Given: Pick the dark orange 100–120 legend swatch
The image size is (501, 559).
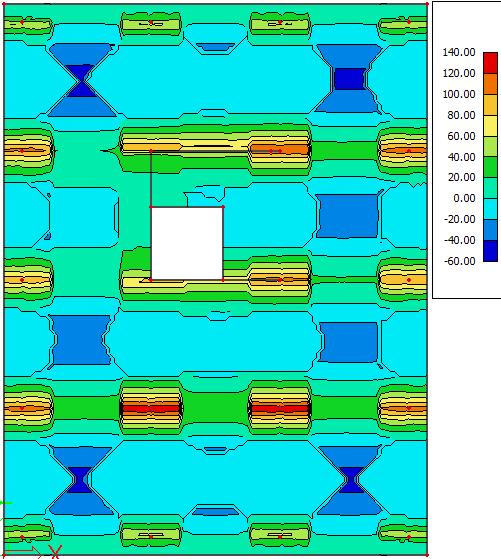Looking at the screenshot, I should 490,84.
